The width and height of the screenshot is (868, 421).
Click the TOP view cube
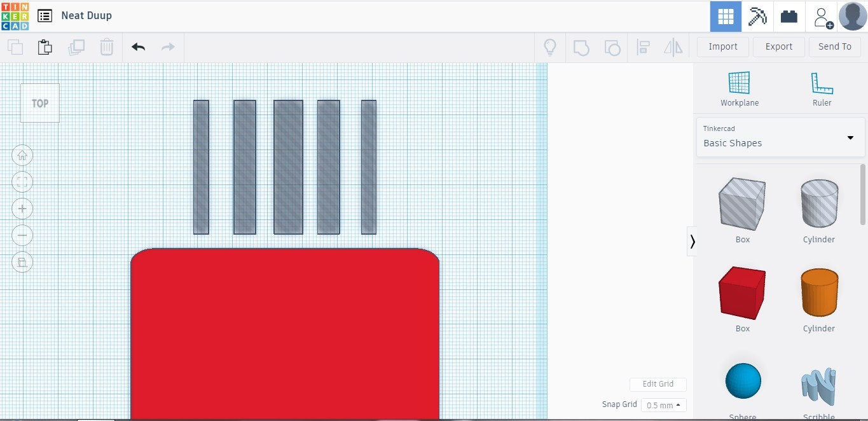[x=40, y=103]
